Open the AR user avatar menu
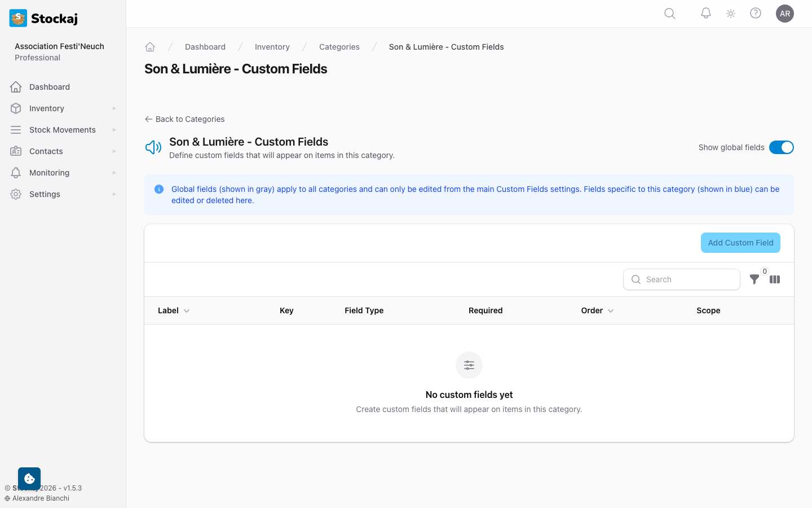Image resolution: width=812 pixels, height=508 pixels. [x=785, y=14]
